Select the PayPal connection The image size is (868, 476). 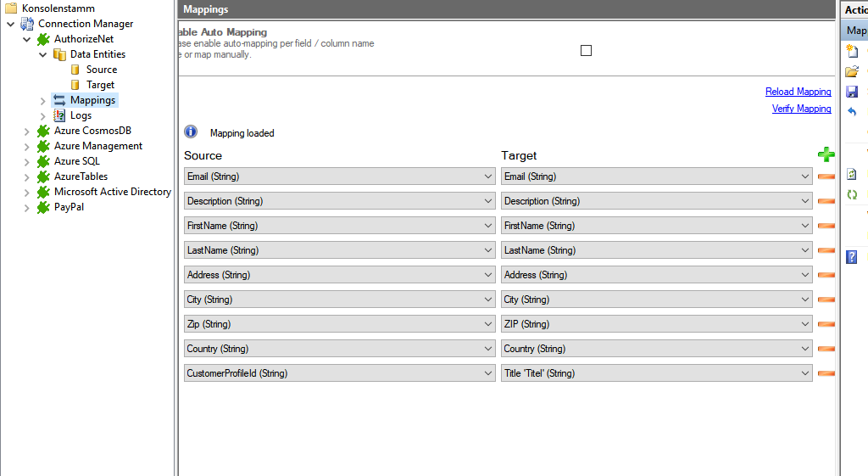tap(69, 207)
